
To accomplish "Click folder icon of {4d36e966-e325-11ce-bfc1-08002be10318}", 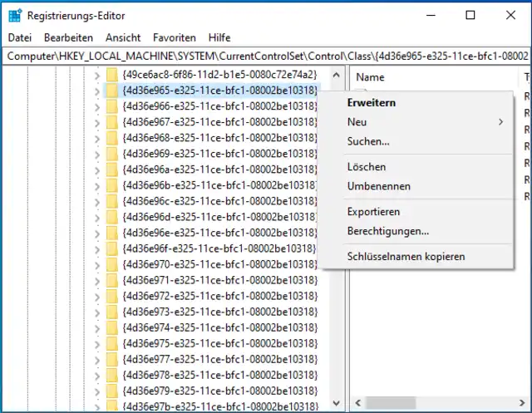I will tap(112, 106).
